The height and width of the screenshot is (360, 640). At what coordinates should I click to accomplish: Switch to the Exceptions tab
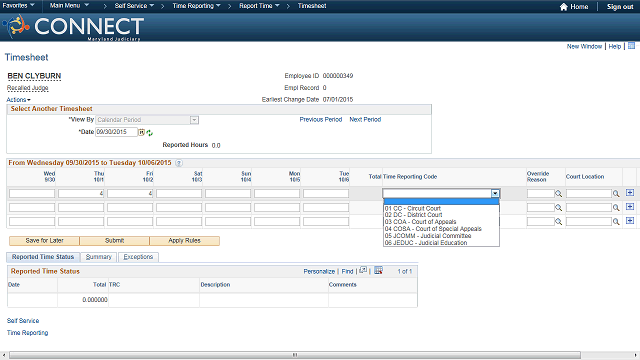(x=138, y=257)
